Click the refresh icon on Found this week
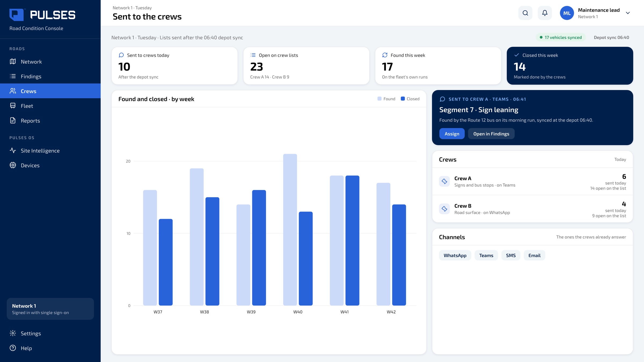 385,55
